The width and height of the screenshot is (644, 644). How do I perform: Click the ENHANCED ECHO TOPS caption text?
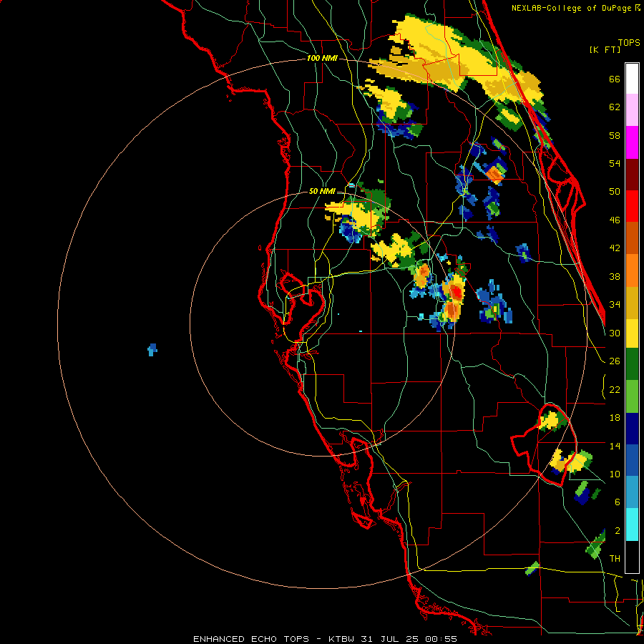pos(251,639)
